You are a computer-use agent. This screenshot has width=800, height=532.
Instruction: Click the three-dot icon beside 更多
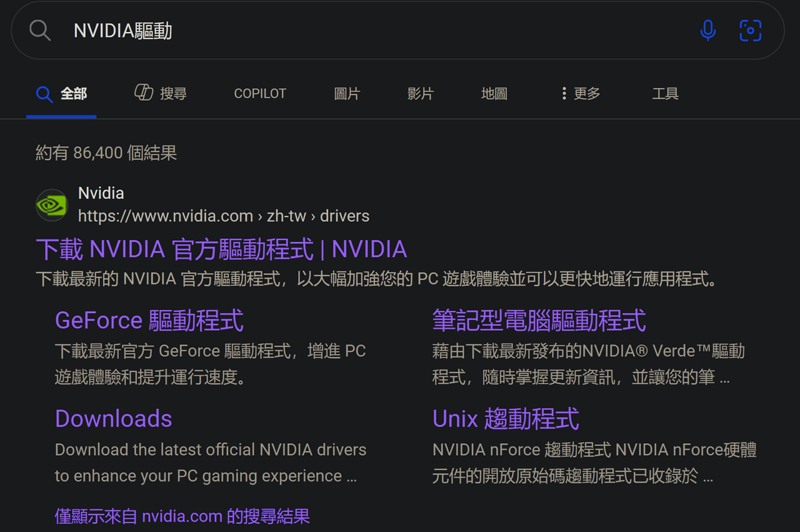pos(564,94)
